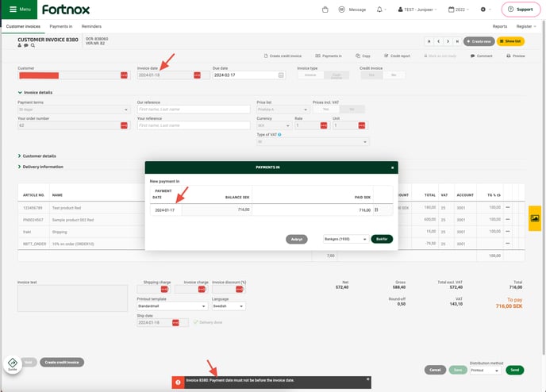Select Cash invoice as invoice type
The width and height of the screenshot is (546, 392).
[x=336, y=75]
